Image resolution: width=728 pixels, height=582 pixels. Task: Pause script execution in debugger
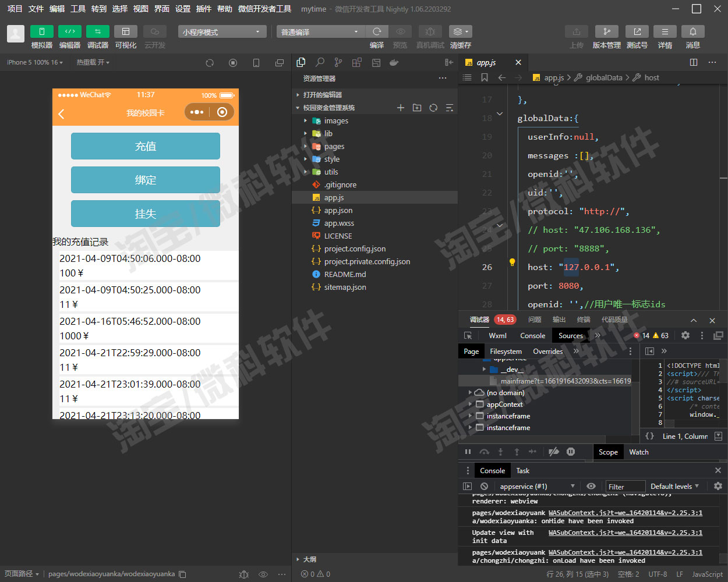[468, 452]
